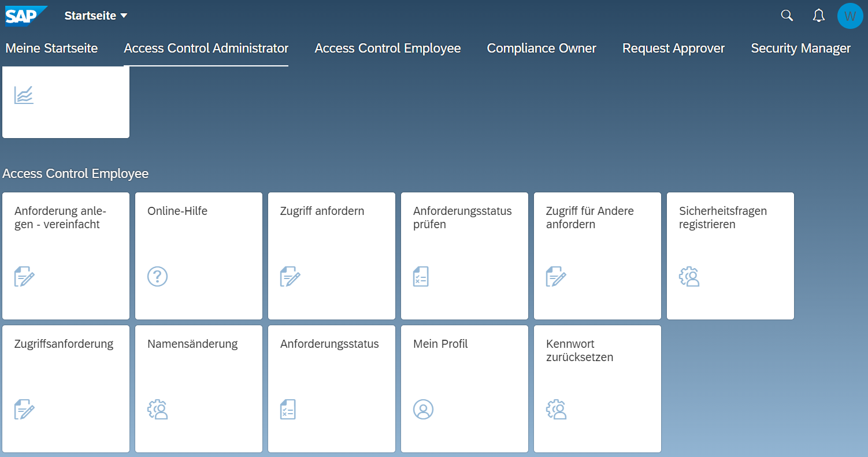Image resolution: width=868 pixels, height=457 pixels.
Task: Open the Request Approver tab
Action: pyautogui.click(x=673, y=49)
